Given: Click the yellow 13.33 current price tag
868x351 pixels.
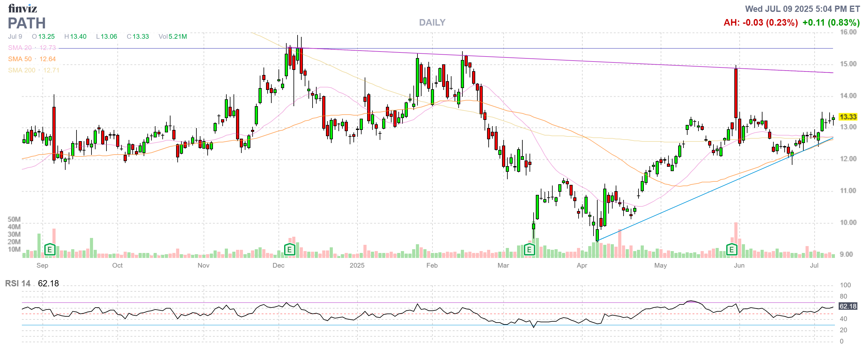Looking at the screenshot, I should [x=847, y=117].
